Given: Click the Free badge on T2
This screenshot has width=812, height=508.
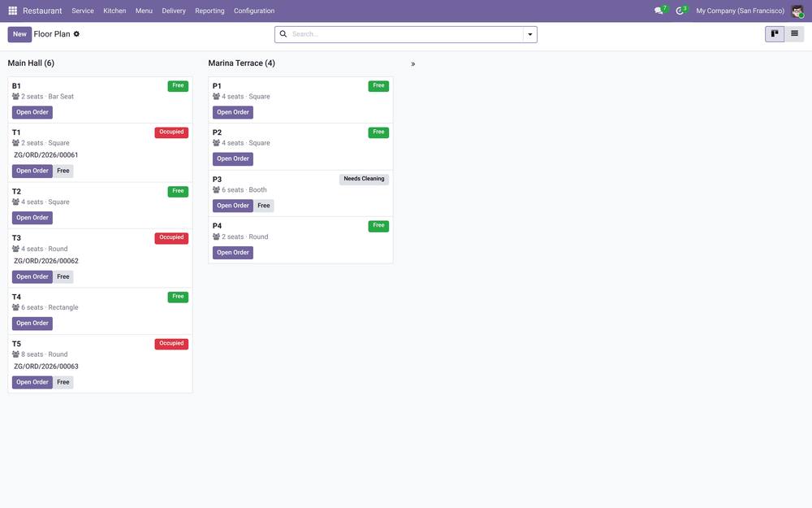Looking at the screenshot, I should pos(178,191).
